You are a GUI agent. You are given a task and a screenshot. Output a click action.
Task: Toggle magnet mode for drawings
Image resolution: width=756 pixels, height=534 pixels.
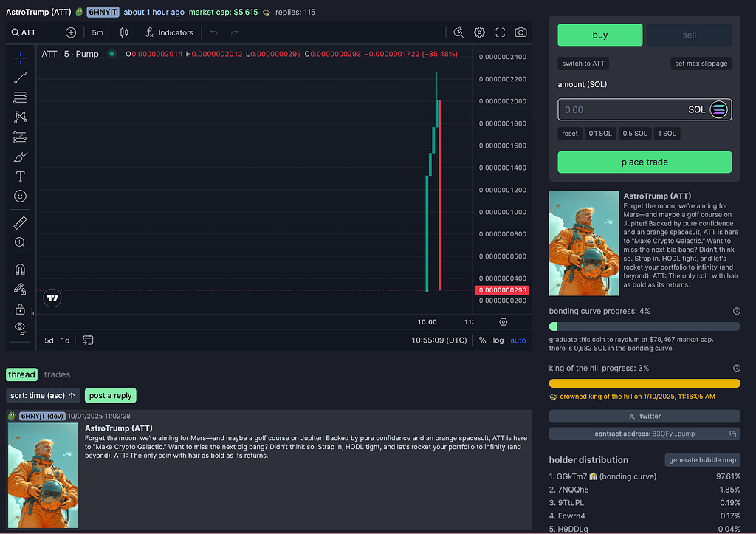tap(20, 269)
